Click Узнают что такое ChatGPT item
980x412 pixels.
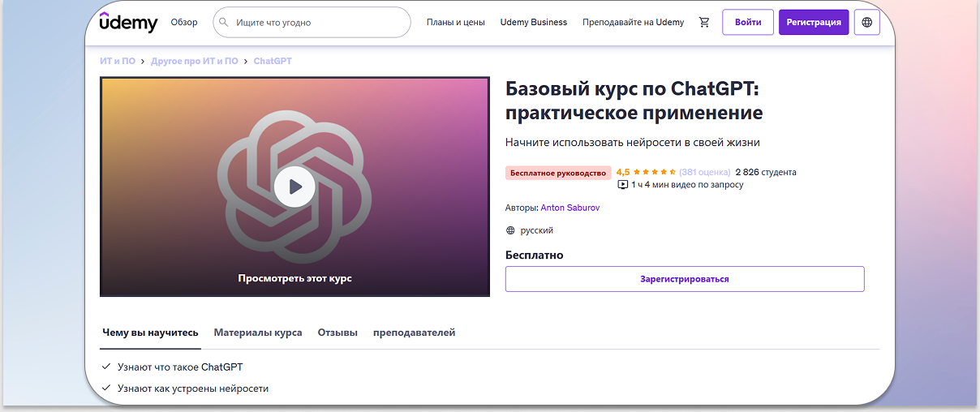tap(180, 367)
